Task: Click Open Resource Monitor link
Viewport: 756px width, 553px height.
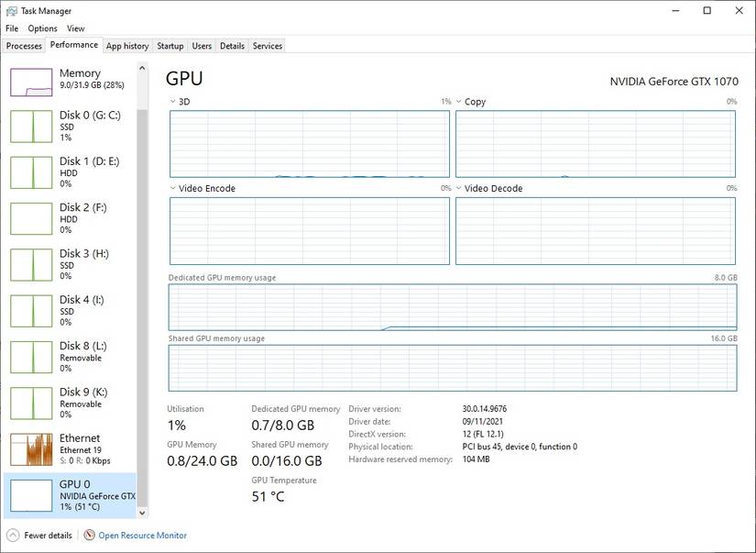Action: click(142, 536)
